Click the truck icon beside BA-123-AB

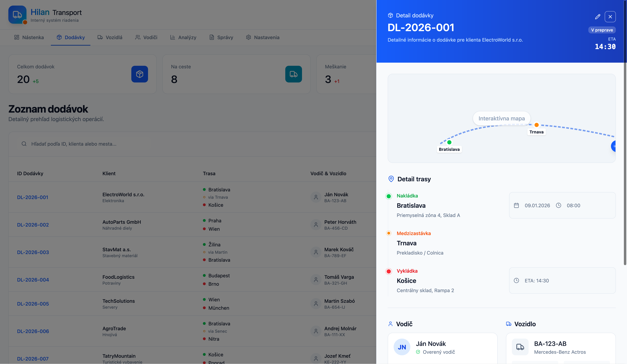point(520,347)
